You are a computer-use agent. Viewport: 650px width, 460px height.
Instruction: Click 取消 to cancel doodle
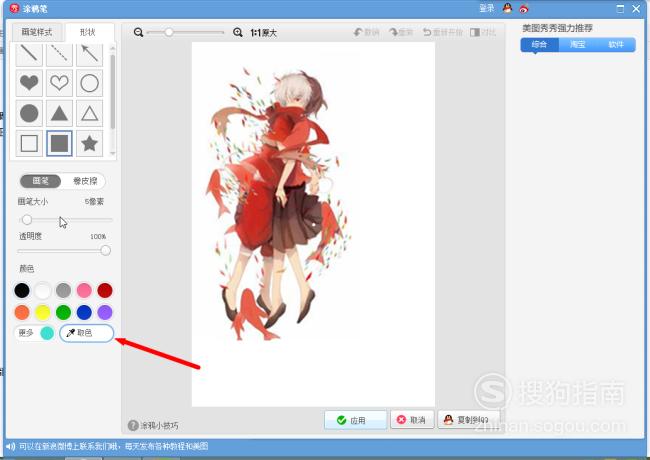pos(412,420)
